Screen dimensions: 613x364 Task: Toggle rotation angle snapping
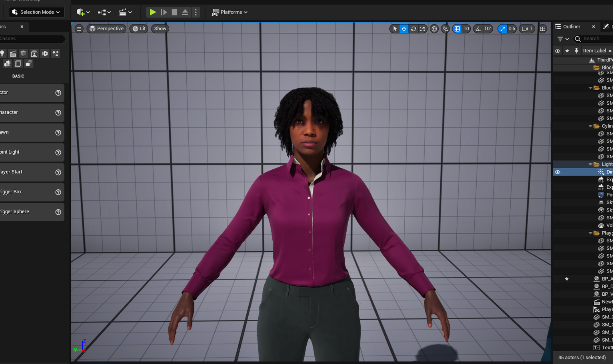pyautogui.click(x=478, y=28)
